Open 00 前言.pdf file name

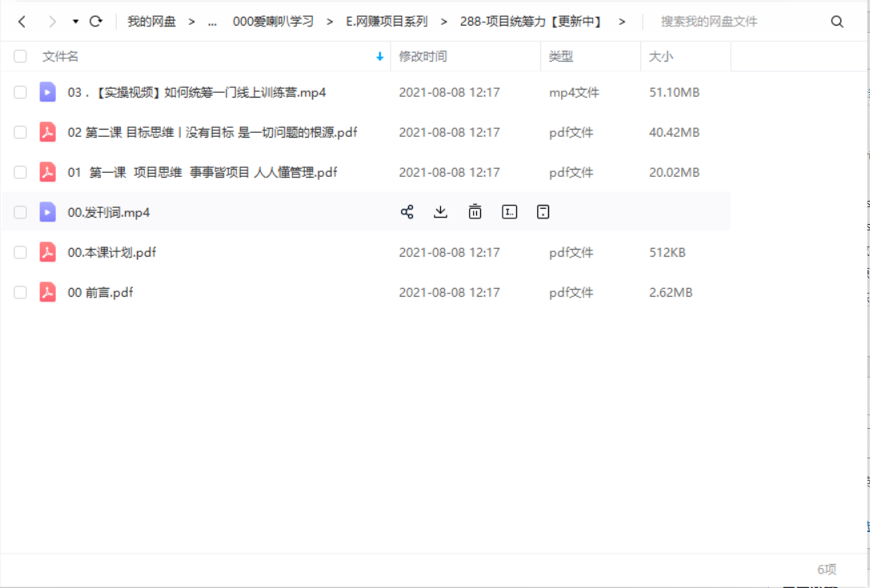(x=100, y=292)
